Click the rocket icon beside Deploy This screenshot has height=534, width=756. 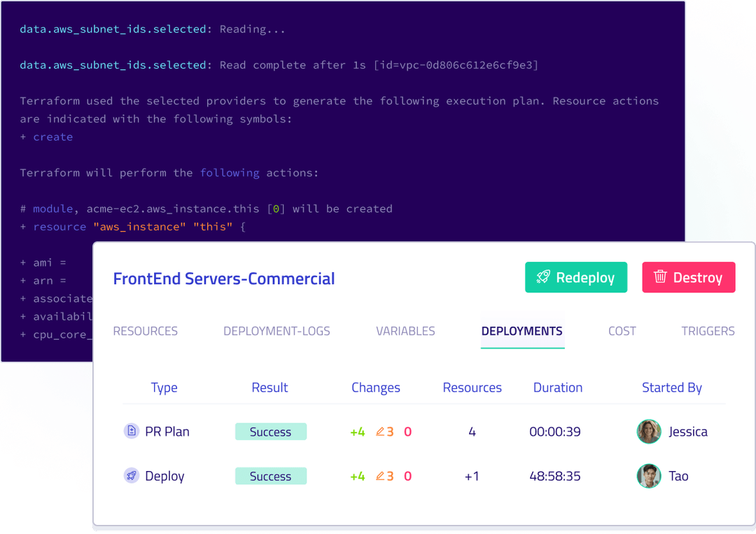coord(132,476)
